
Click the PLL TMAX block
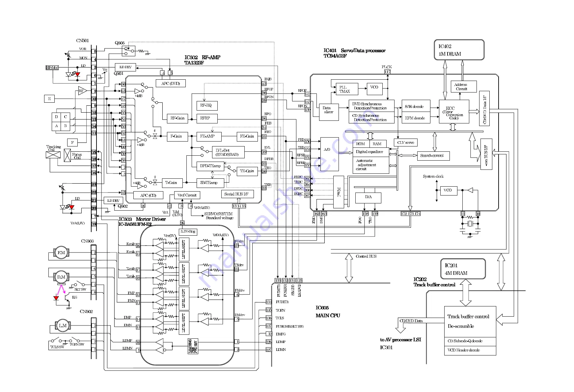tap(347, 89)
